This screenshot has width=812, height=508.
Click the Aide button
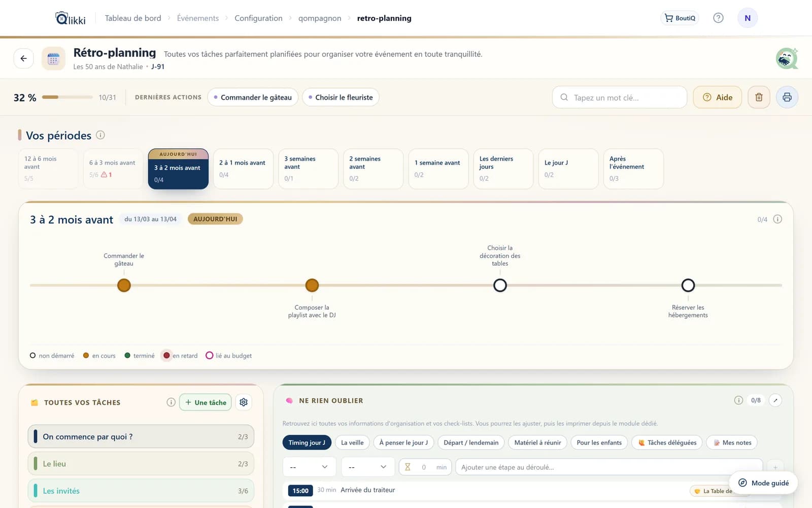(x=718, y=97)
